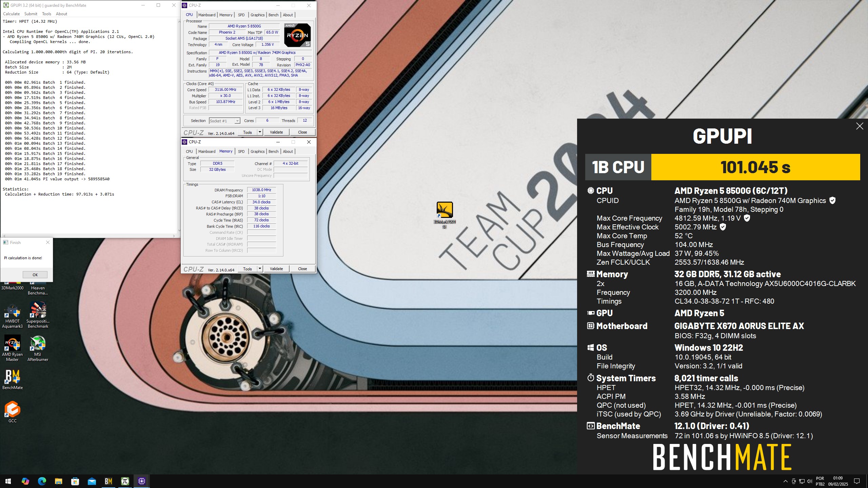Open Calculate menu in GPUPI
Screen dimensions: 868x488
(11, 14)
